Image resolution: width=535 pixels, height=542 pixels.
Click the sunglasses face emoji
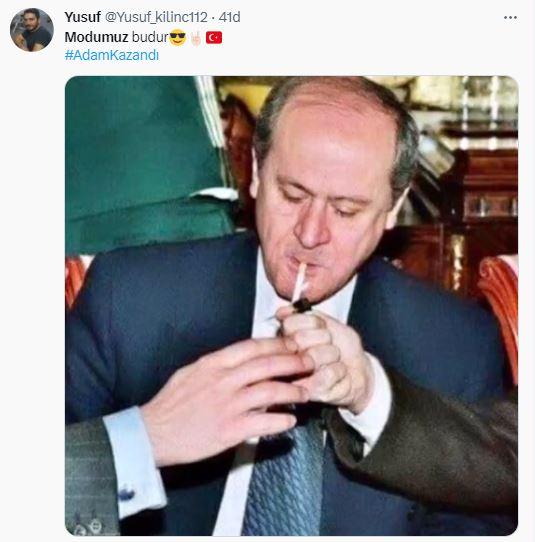[178, 37]
